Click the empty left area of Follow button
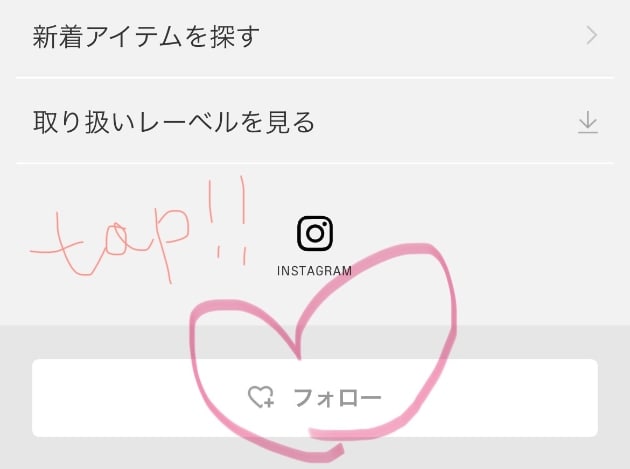This screenshot has width=630, height=469. tap(112, 398)
